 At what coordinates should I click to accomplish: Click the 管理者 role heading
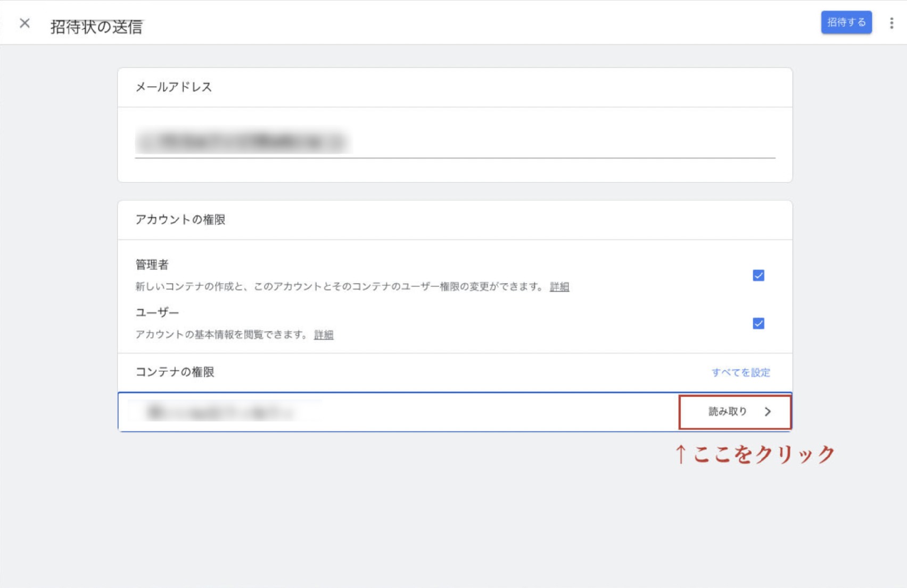coord(152,264)
